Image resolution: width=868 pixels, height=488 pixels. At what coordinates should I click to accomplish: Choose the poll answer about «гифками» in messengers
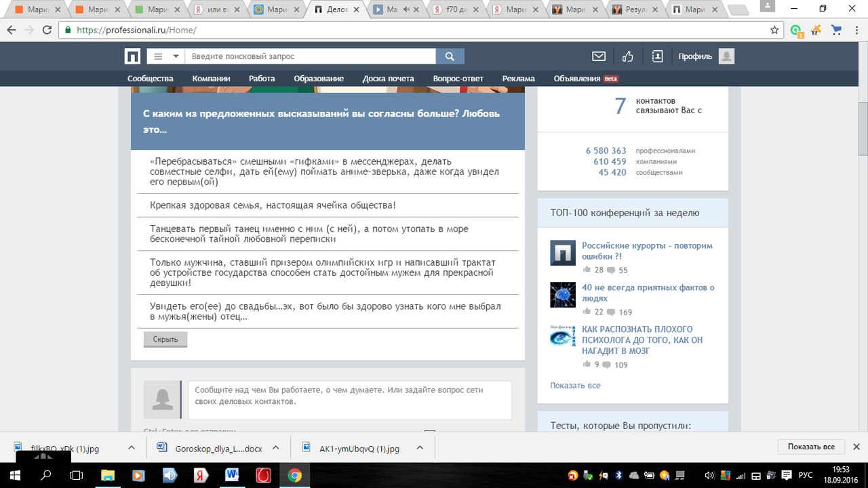tap(328, 172)
